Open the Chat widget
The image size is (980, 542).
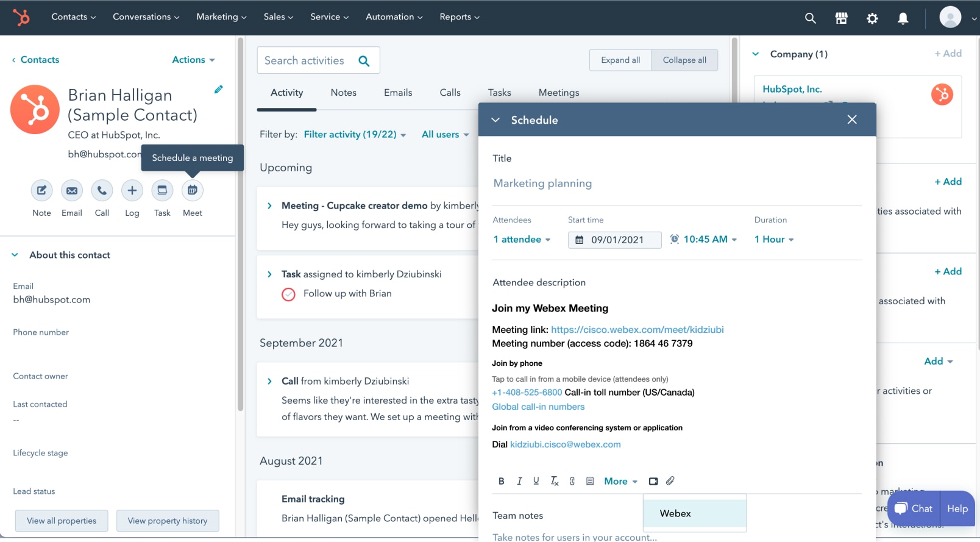click(x=914, y=508)
